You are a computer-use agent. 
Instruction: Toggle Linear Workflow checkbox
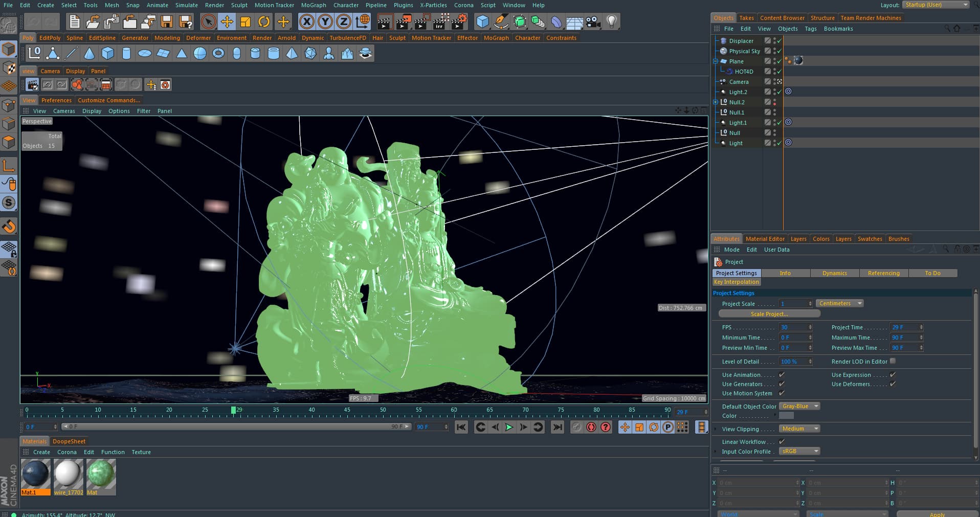(782, 442)
